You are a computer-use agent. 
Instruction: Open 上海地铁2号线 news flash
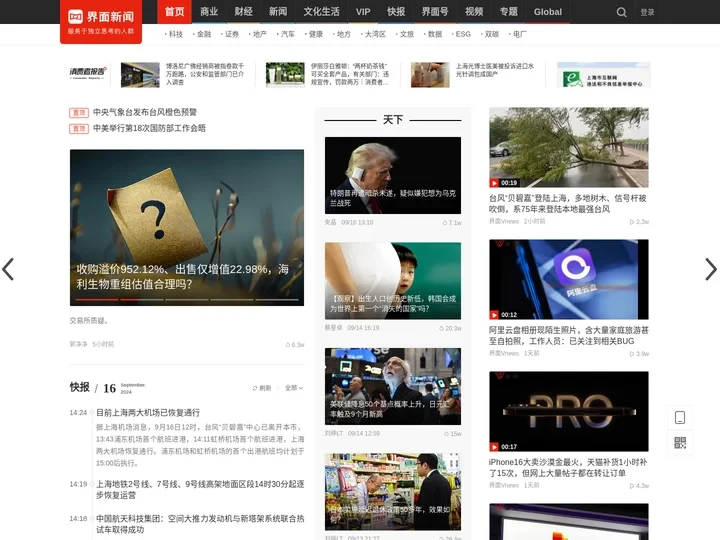[200, 489]
